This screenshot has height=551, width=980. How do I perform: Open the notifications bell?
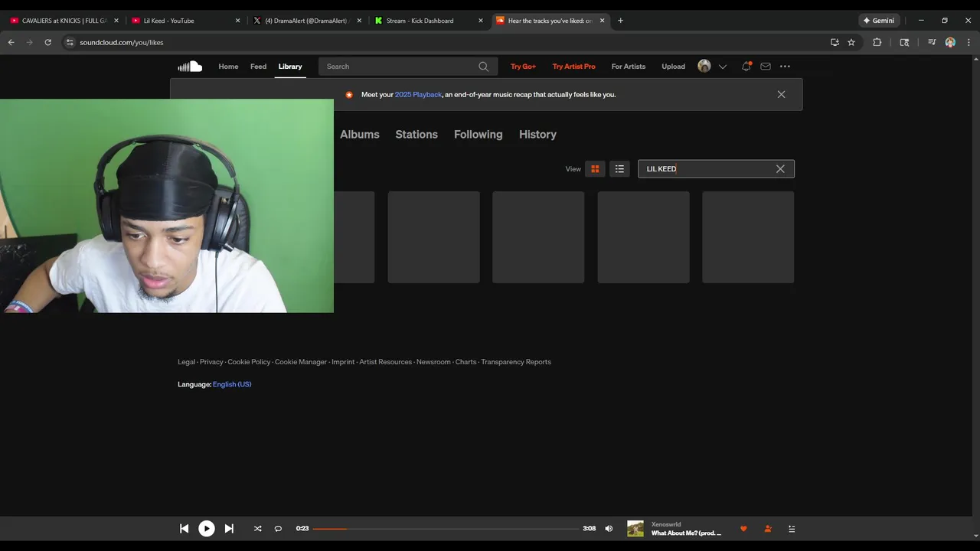(746, 67)
